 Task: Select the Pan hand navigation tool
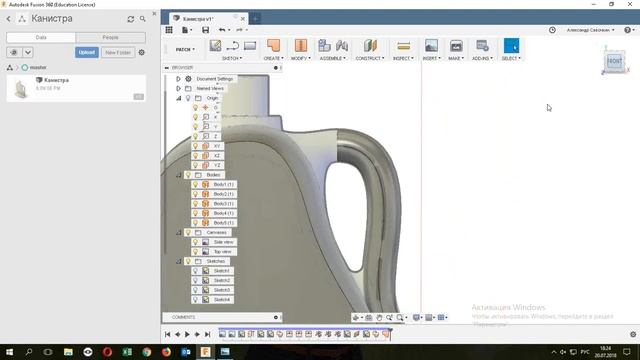click(379, 318)
